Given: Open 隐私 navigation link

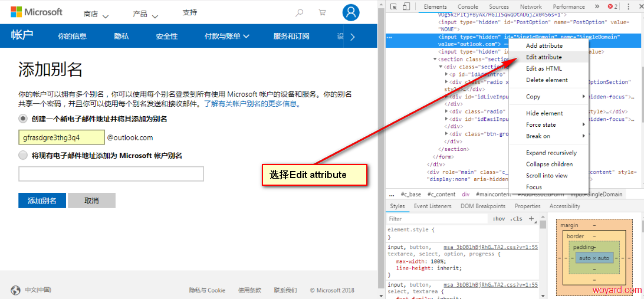Looking at the screenshot, I should click(121, 36).
